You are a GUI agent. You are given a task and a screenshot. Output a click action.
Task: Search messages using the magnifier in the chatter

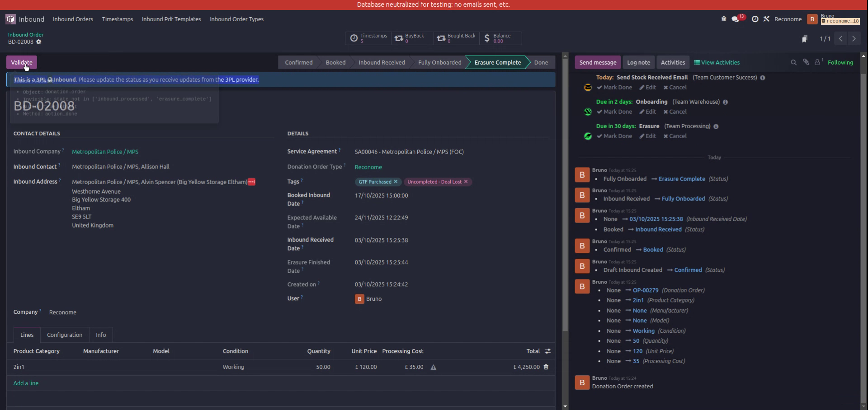[x=793, y=62]
